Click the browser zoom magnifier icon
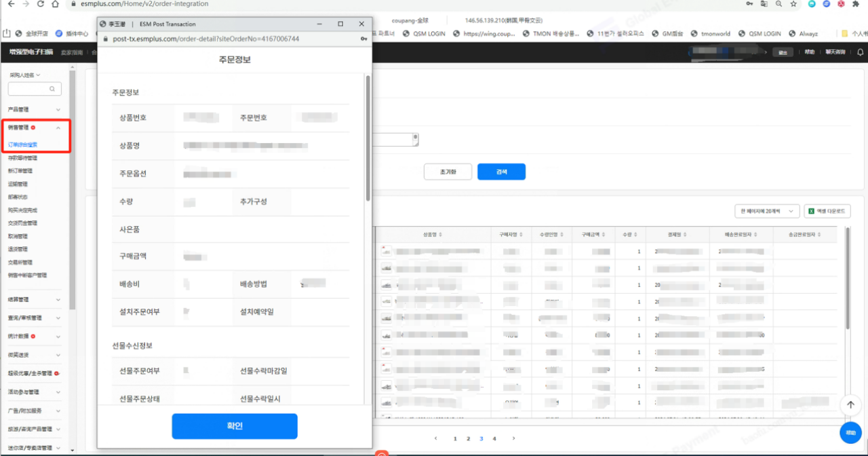This screenshot has height=456, width=868. pyautogui.click(x=778, y=4)
